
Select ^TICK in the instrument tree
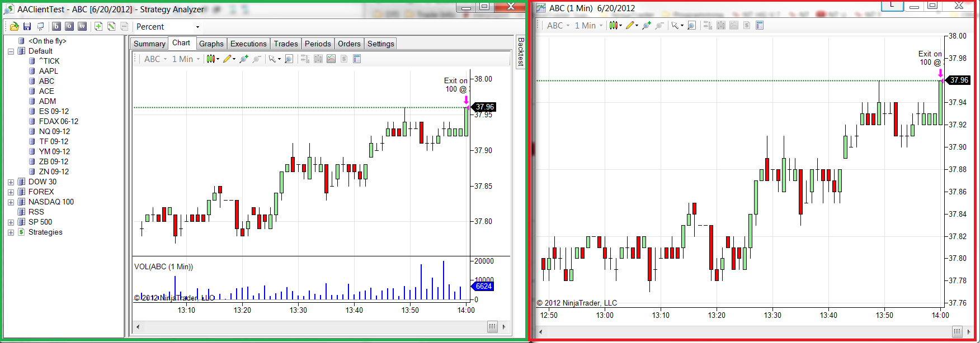click(49, 61)
